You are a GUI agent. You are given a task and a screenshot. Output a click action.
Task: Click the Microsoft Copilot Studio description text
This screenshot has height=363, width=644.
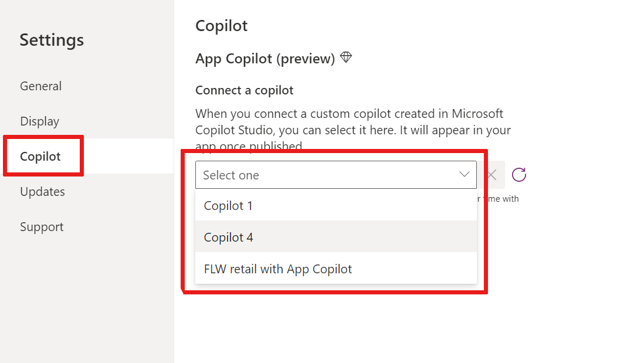pos(353,130)
